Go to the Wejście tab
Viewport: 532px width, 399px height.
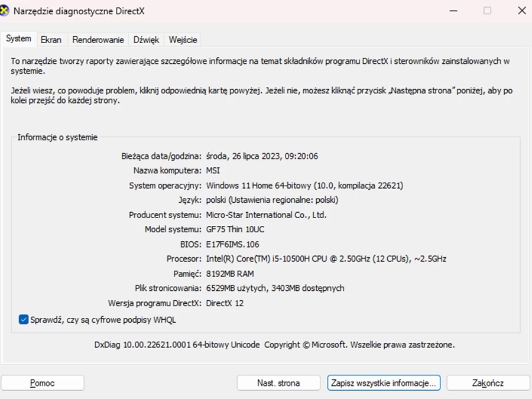(x=183, y=40)
